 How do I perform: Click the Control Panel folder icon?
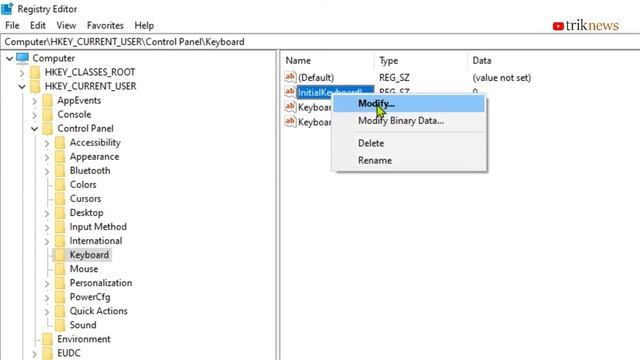click(x=48, y=129)
